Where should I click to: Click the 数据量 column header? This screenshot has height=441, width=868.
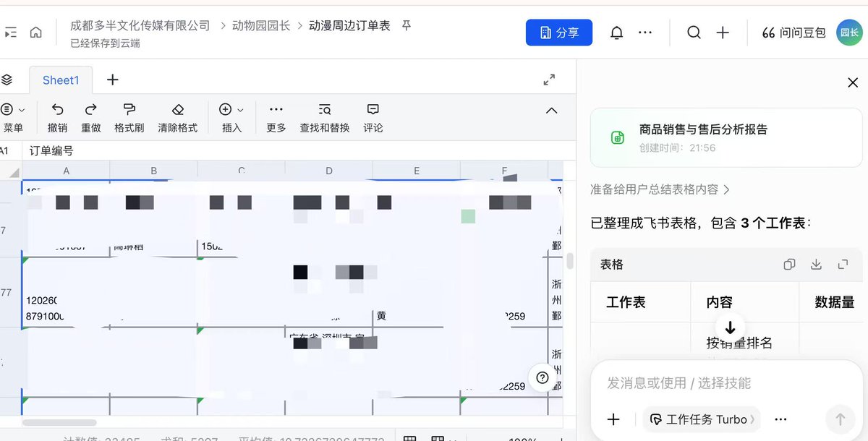(835, 302)
